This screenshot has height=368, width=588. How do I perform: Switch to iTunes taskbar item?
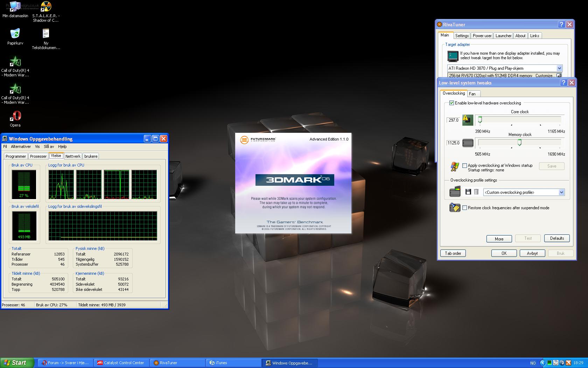pos(233,363)
